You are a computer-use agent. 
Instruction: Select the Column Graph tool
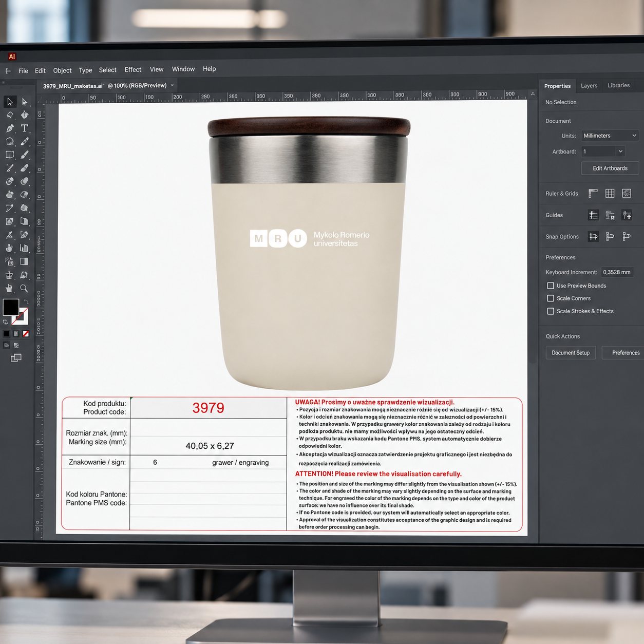click(x=24, y=248)
